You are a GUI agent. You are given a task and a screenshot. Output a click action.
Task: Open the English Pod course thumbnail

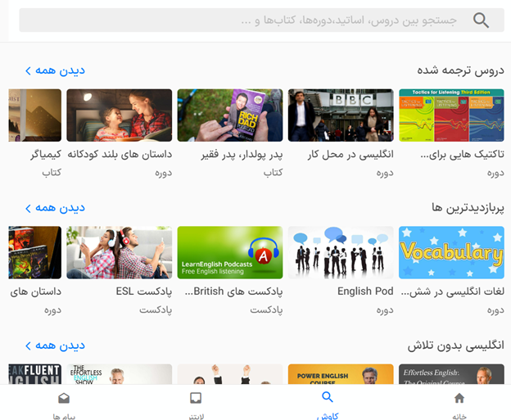tap(341, 252)
